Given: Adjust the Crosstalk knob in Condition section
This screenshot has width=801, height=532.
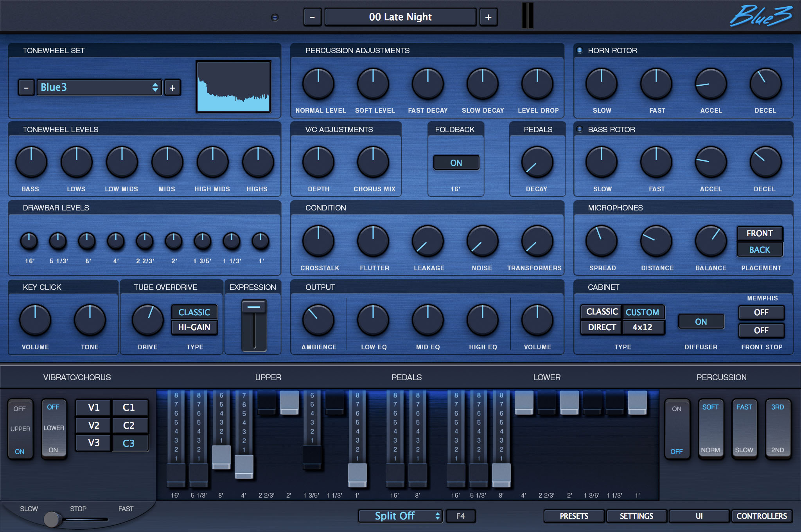Looking at the screenshot, I should 320,241.
